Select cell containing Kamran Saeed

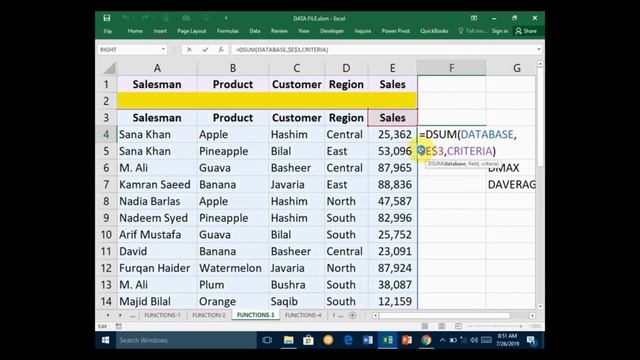(x=157, y=184)
